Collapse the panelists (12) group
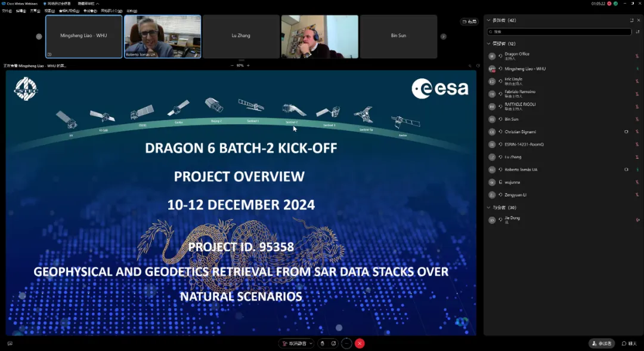The height and width of the screenshot is (351, 644). pos(488,44)
